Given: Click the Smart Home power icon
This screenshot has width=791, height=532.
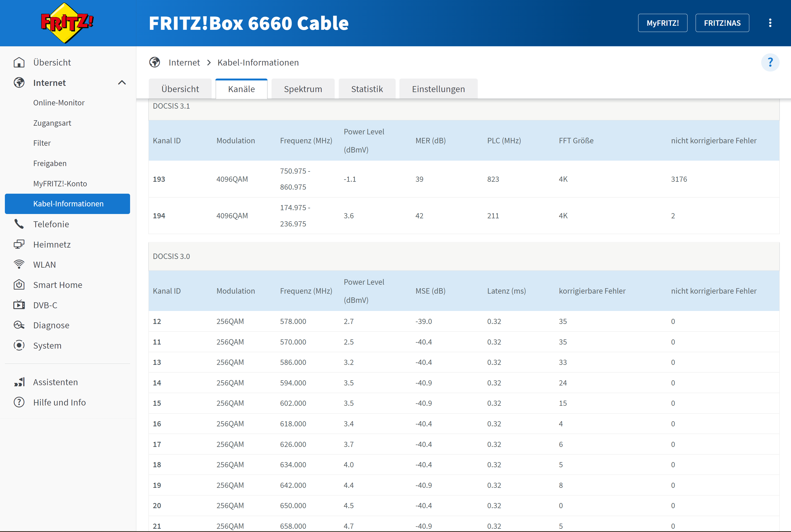Looking at the screenshot, I should point(19,285).
